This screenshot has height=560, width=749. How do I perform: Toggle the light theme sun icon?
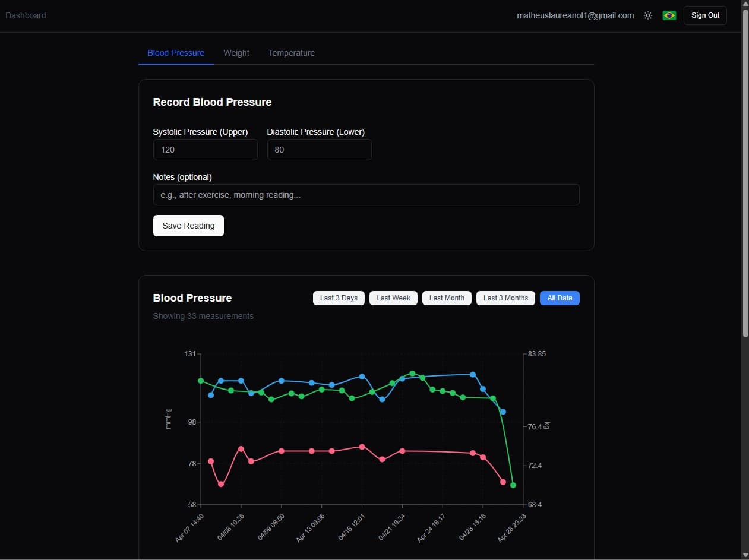tap(648, 15)
